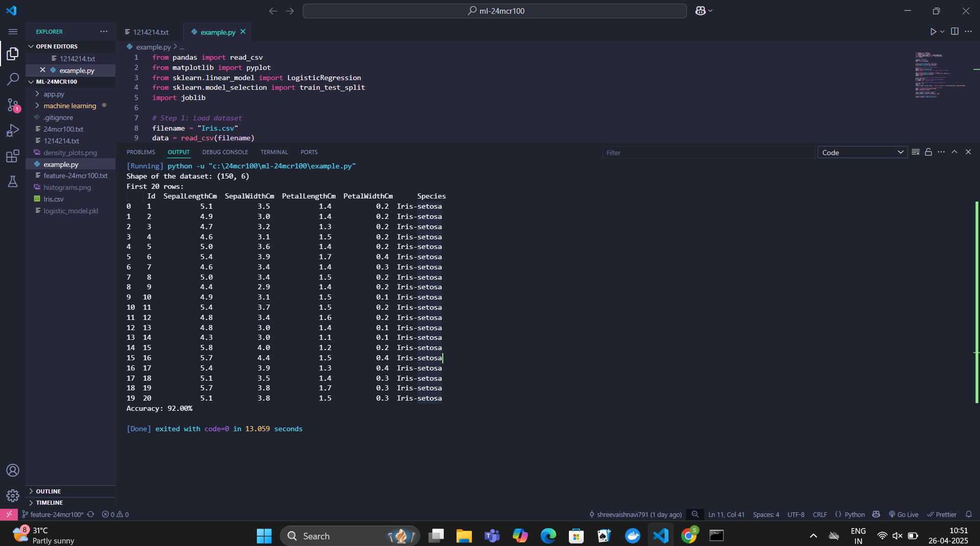Change UTF-8 file encoding

click(x=796, y=514)
